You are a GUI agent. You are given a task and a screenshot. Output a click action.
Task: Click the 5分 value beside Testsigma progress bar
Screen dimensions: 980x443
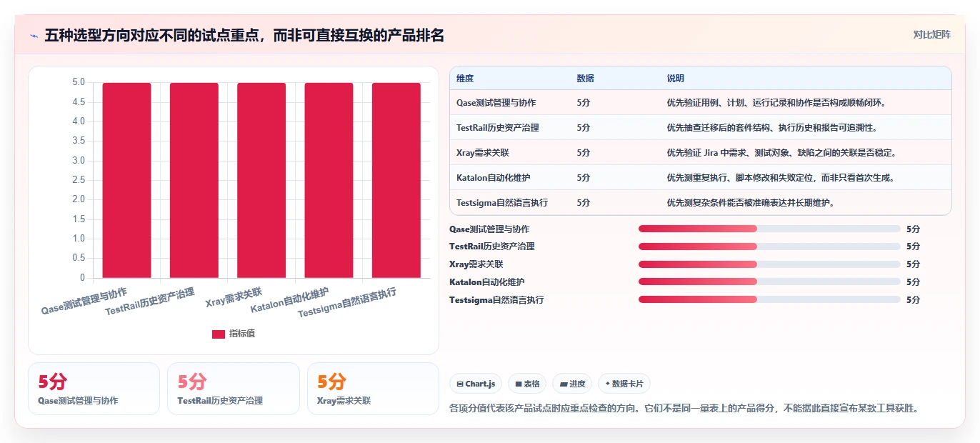click(913, 300)
